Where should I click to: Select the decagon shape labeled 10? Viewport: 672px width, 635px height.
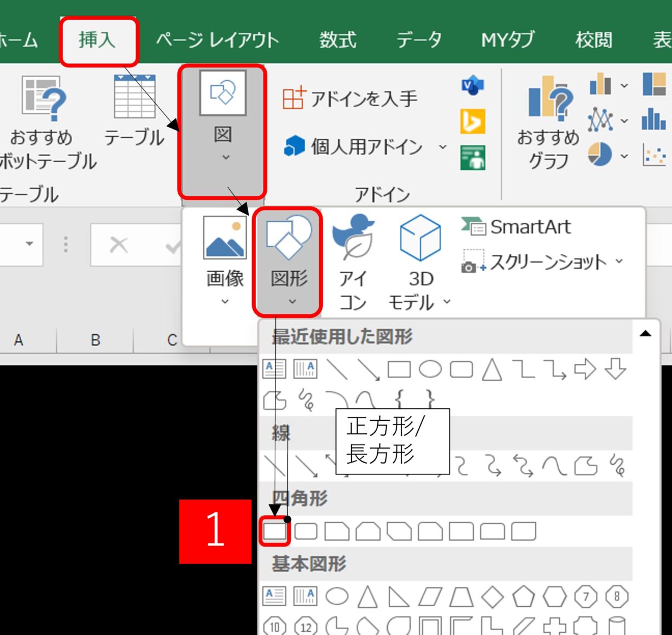275,626
